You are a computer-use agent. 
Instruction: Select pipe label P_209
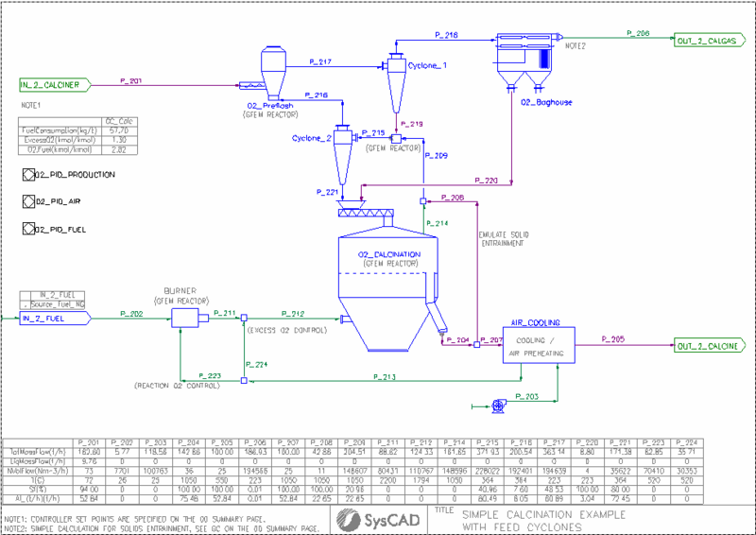click(437, 156)
